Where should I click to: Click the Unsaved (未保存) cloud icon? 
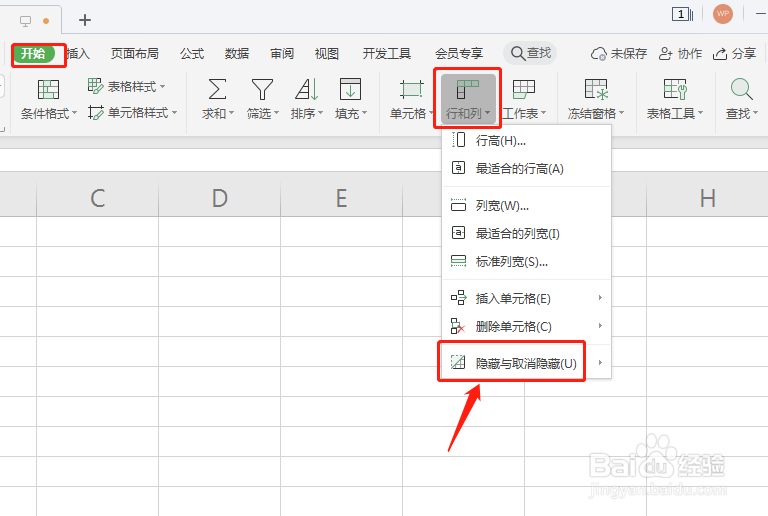click(x=599, y=54)
